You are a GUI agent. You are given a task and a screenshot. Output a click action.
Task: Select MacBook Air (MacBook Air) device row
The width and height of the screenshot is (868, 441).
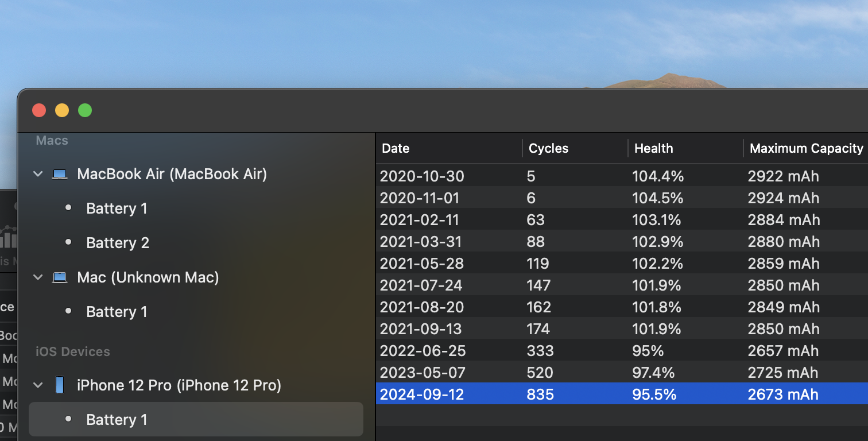[196, 174]
